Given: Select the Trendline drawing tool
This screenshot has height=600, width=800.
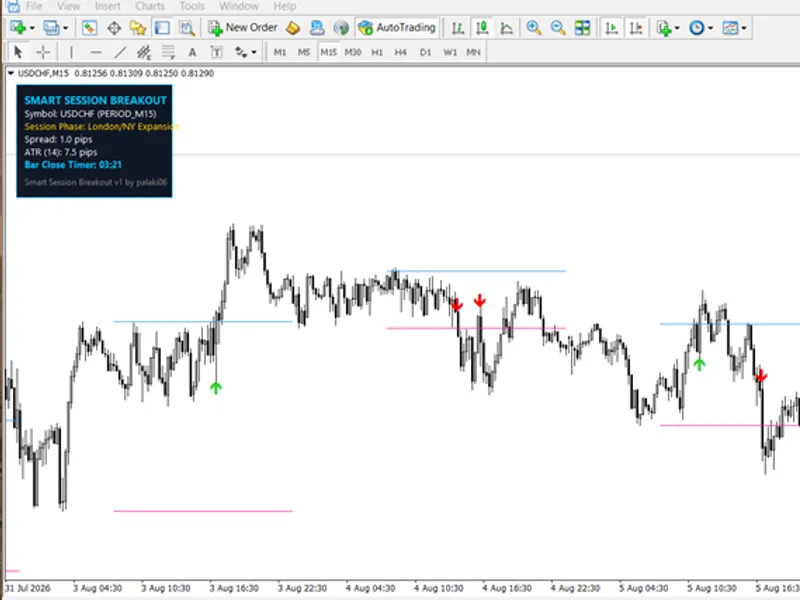Looking at the screenshot, I should 120,52.
